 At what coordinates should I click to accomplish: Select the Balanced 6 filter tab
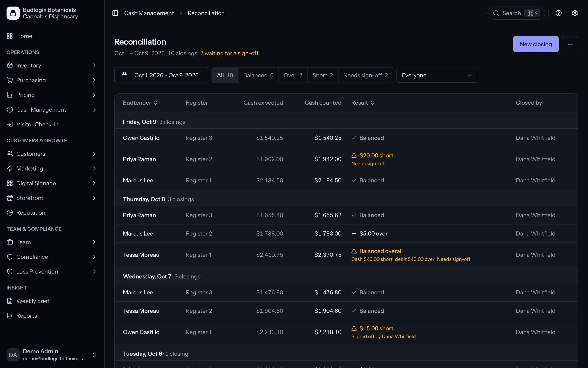pyautogui.click(x=258, y=75)
